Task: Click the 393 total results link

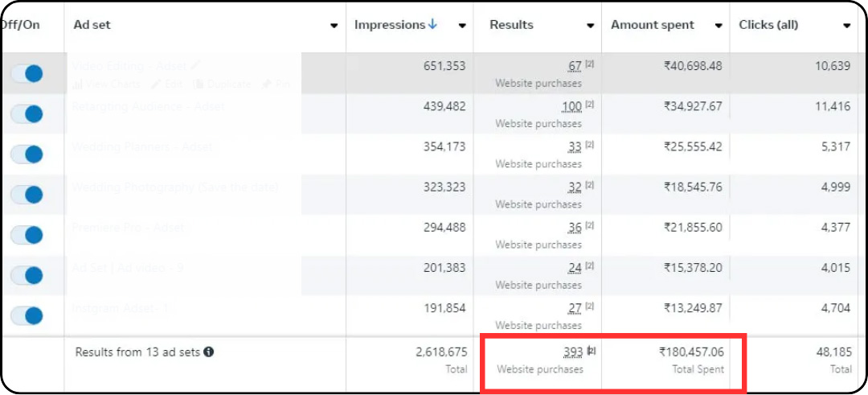Action: (573, 352)
